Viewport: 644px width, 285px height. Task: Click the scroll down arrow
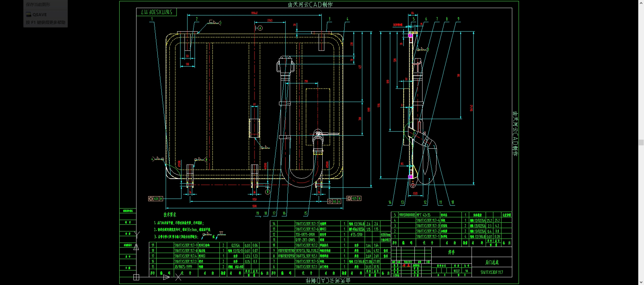(x=641, y=282)
